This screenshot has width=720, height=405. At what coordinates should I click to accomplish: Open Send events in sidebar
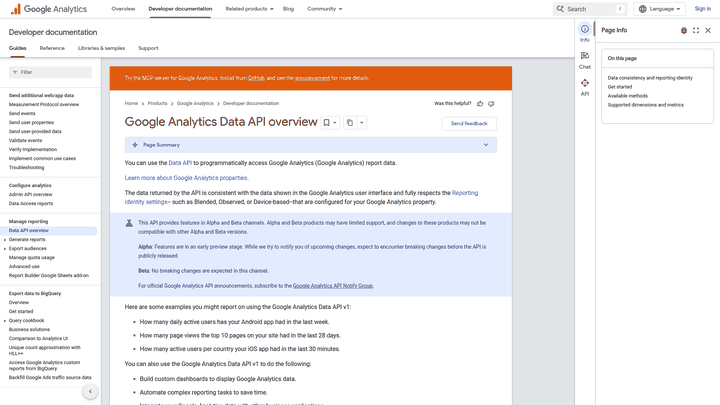point(22,113)
